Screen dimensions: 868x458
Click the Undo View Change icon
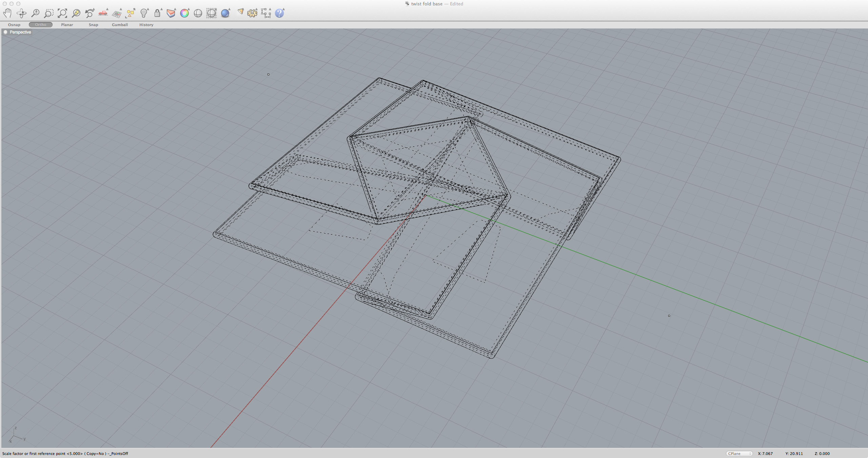(90, 13)
